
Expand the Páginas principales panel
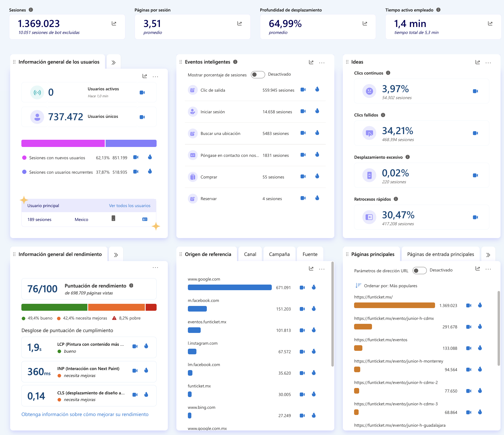(489, 254)
